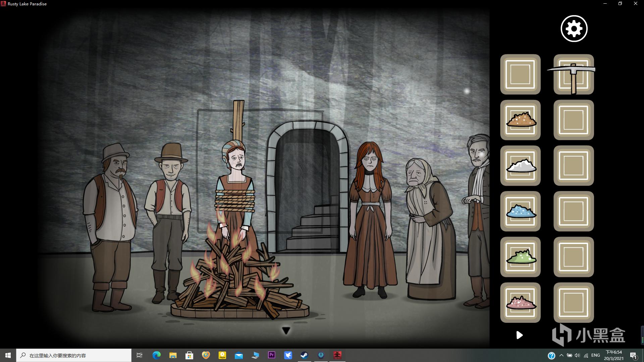
Task: Select the orange powder inventory item
Action: click(x=521, y=120)
